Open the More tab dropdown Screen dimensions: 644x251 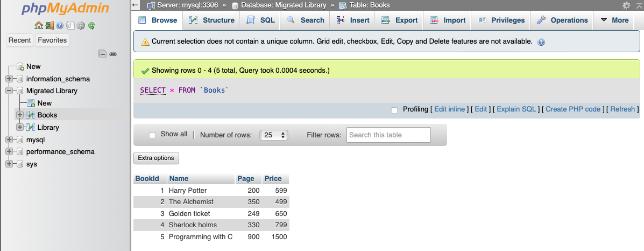click(614, 20)
